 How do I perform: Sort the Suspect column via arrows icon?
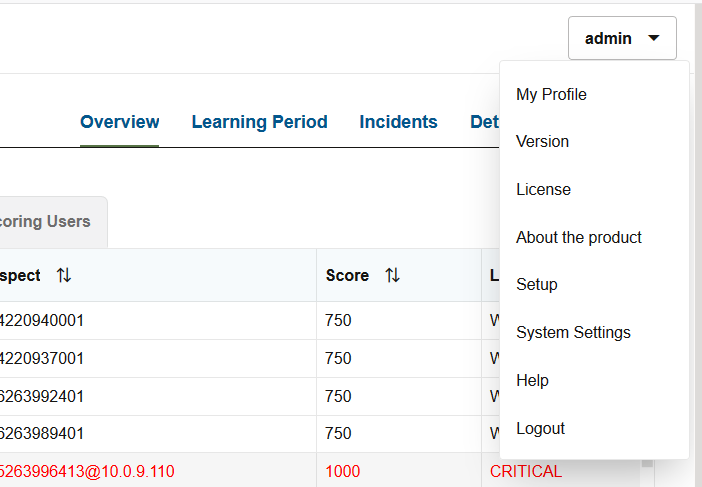(64, 275)
